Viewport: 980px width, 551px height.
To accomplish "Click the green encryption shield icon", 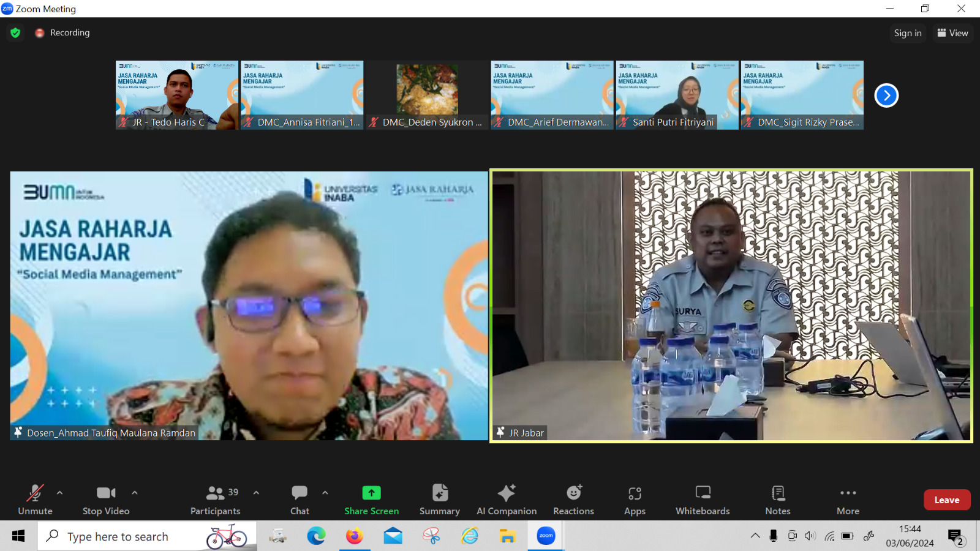I will click(x=15, y=33).
